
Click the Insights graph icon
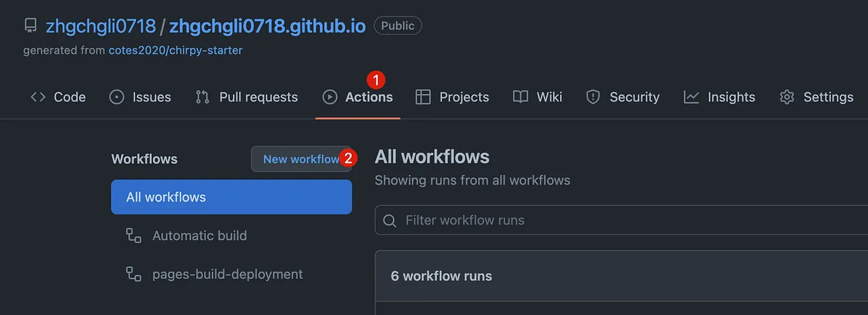[x=692, y=97]
